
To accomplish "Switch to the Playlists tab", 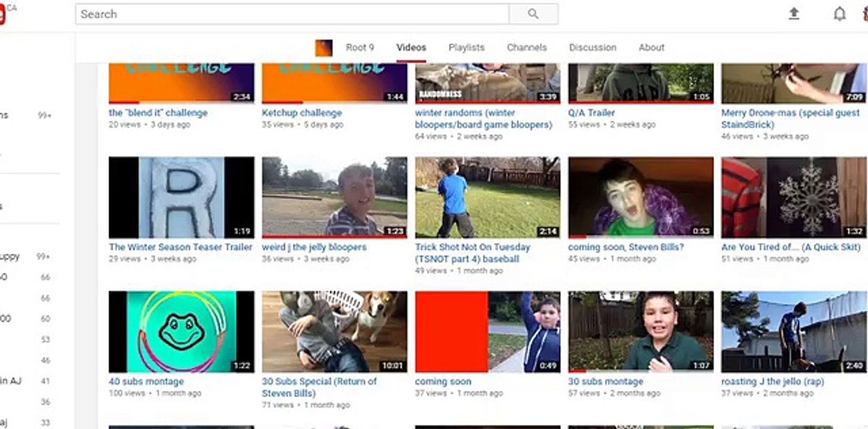I will click(x=467, y=48).
